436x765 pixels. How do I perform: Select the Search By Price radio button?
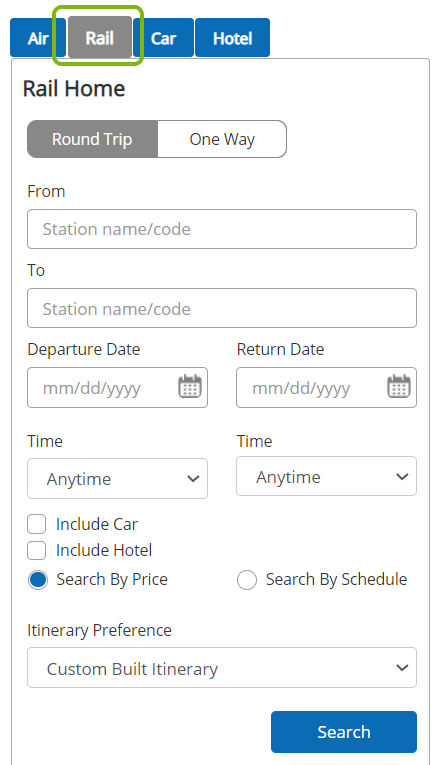38,580
